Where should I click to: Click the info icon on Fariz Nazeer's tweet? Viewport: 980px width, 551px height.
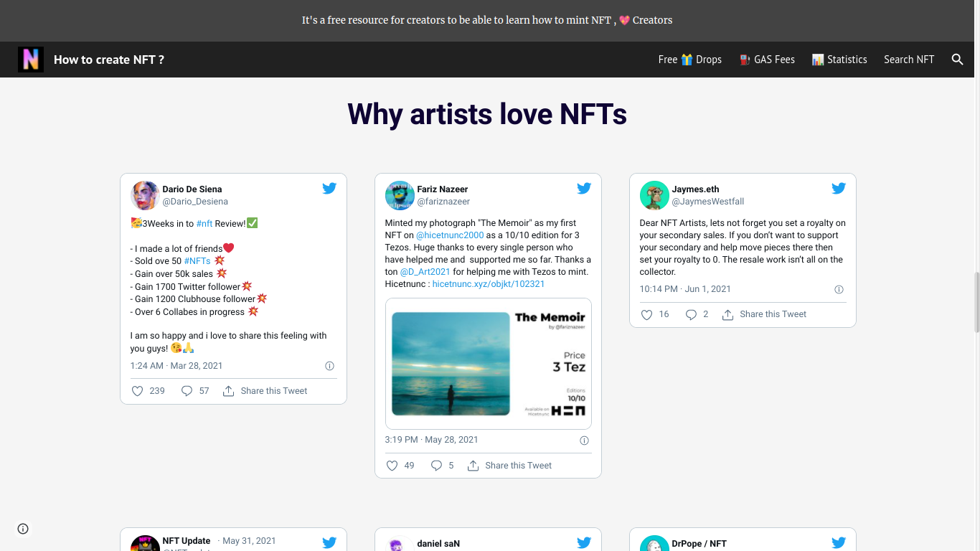pos(584,440)
